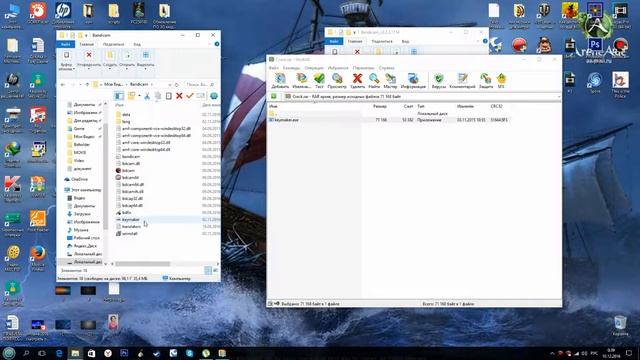Image resolution: width=640 pixels, height=360 pixels.
Task: Click the search box in Bandicam Explorer
Action: (200, 84)
